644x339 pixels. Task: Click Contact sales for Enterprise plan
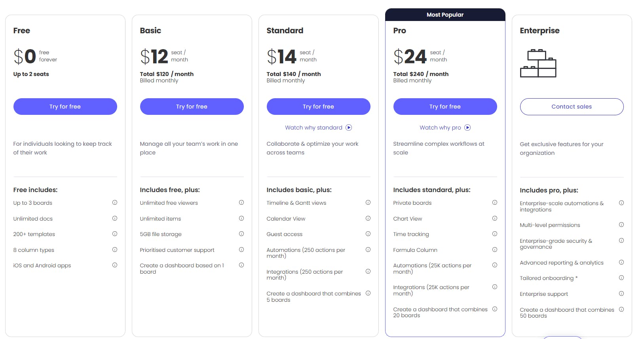tap(572, 107)
